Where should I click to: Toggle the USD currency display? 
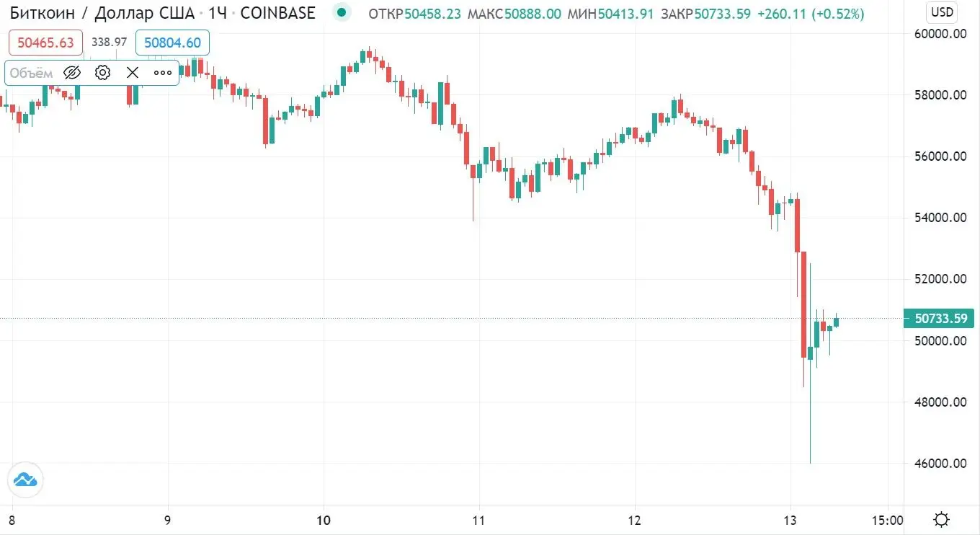(941, 12)
